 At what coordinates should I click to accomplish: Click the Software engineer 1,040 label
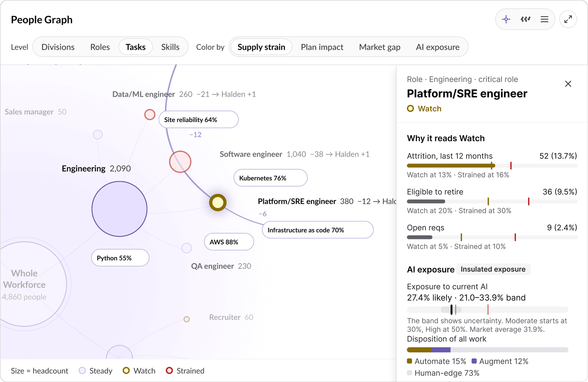coord(263,154)
